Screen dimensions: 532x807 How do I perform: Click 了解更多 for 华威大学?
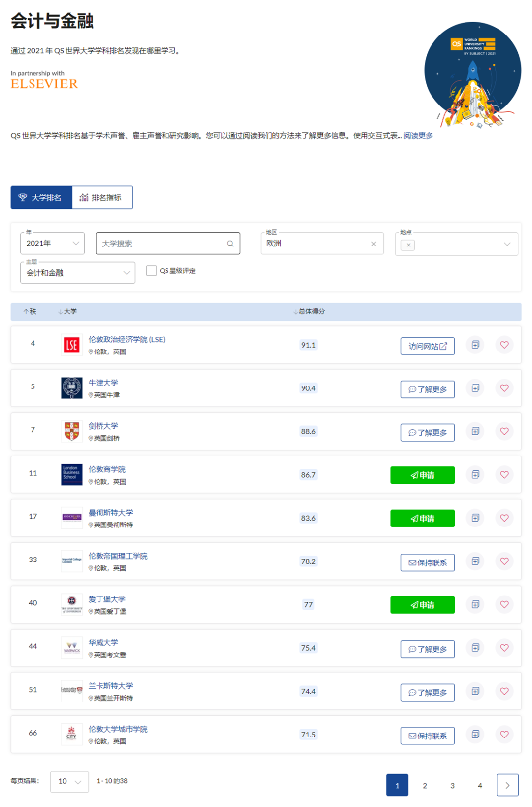coord(428,649)
